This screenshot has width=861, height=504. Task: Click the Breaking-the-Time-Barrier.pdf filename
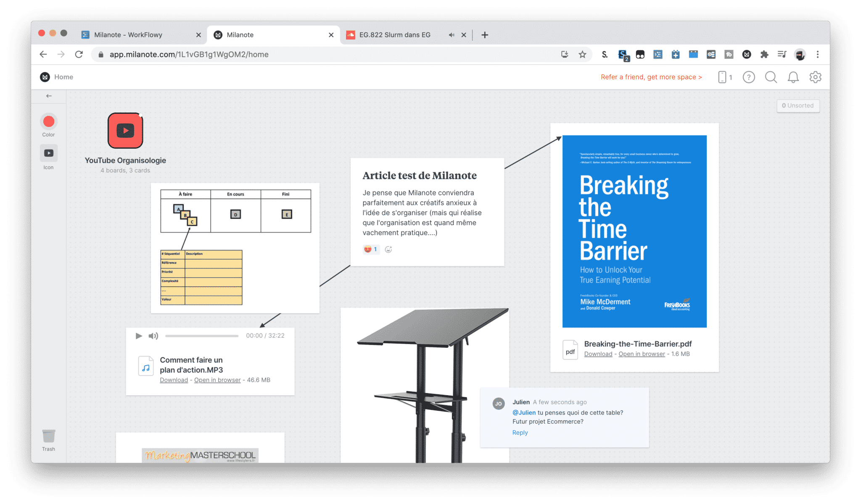(x=638, y=344)
